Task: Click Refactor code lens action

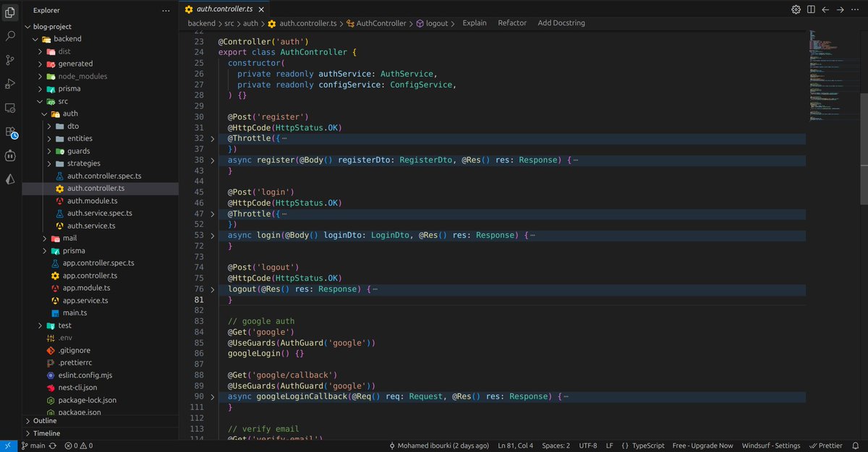Action: pyautogui.click(x=512, y=23)
